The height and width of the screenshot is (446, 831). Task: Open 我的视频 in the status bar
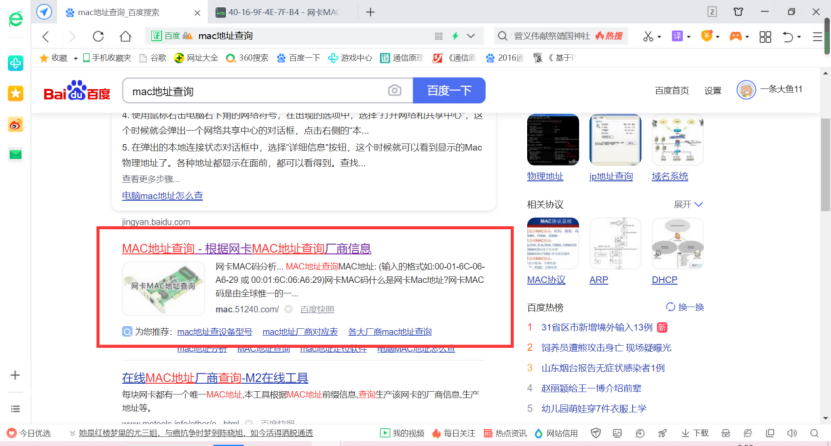[x=402, y=433]
